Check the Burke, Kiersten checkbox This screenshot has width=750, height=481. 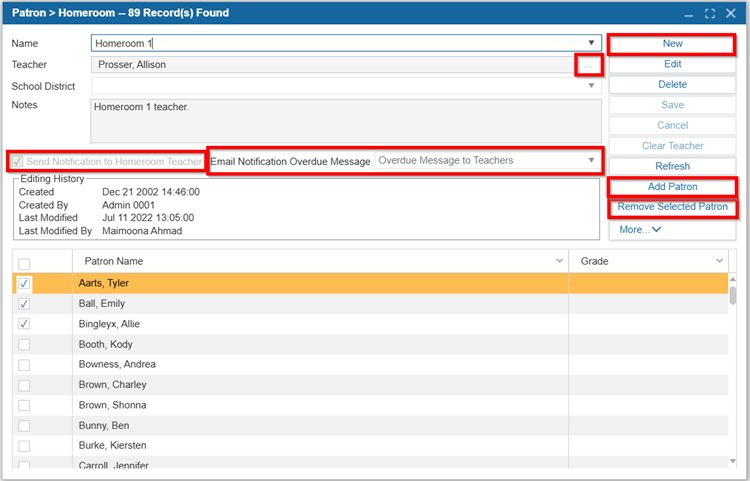pyautogui.click(x=24, y=446)
